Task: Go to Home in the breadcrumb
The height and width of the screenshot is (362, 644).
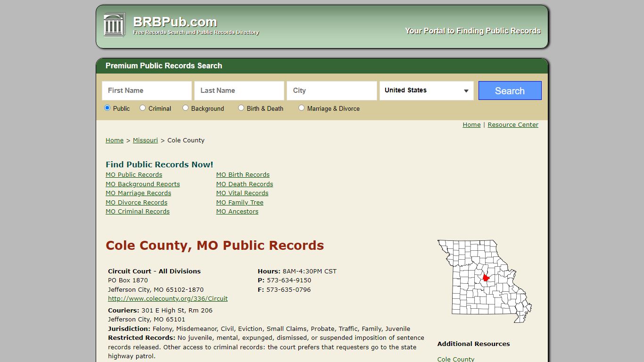Action: click(x=115, y=140)
